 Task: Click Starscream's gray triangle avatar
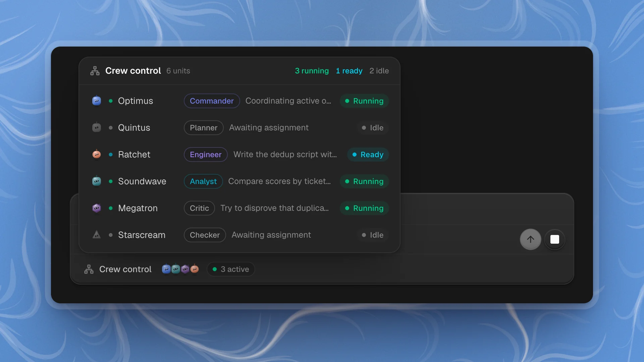[97, 235]
